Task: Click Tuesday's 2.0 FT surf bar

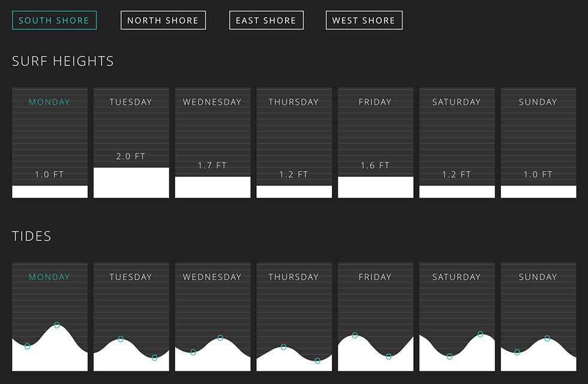Action: click(131, 182)
